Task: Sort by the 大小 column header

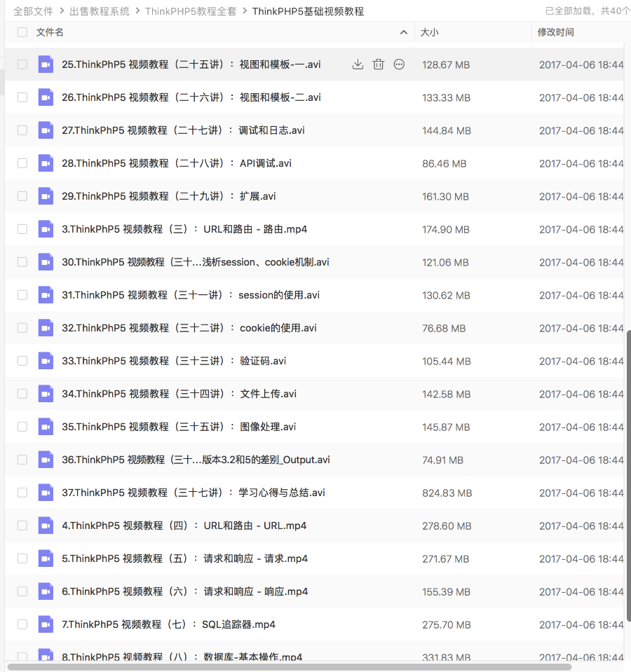Action: pyautogui.click(x=430, y=32)
